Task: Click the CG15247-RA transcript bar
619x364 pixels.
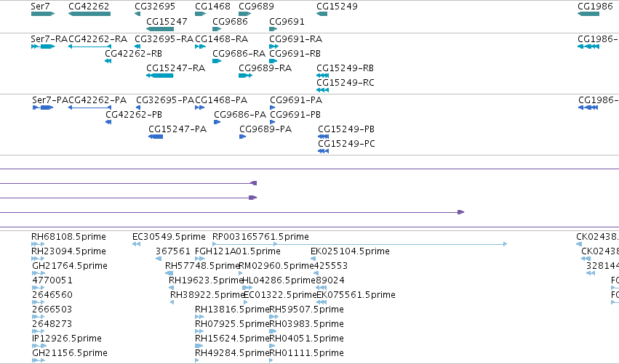Action: 160,76
